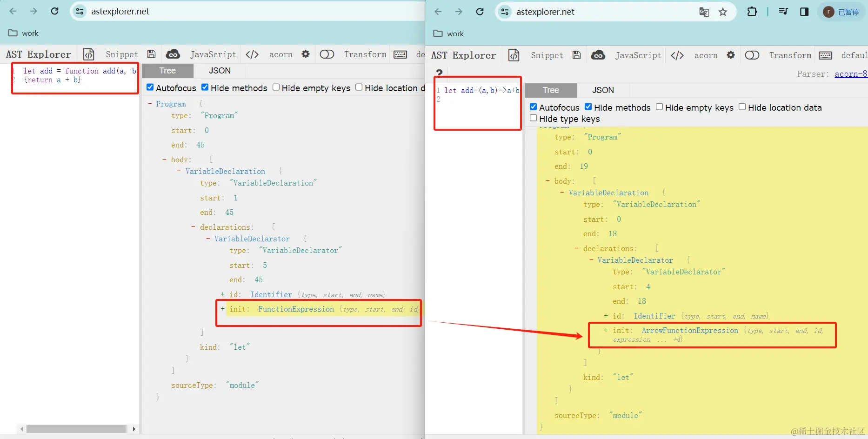Image resolution: width=868 pixels, height=439 pixels.
Task: Save snippet using disk icon in right window
Action: pyautogui.click(x=576, y=55)
